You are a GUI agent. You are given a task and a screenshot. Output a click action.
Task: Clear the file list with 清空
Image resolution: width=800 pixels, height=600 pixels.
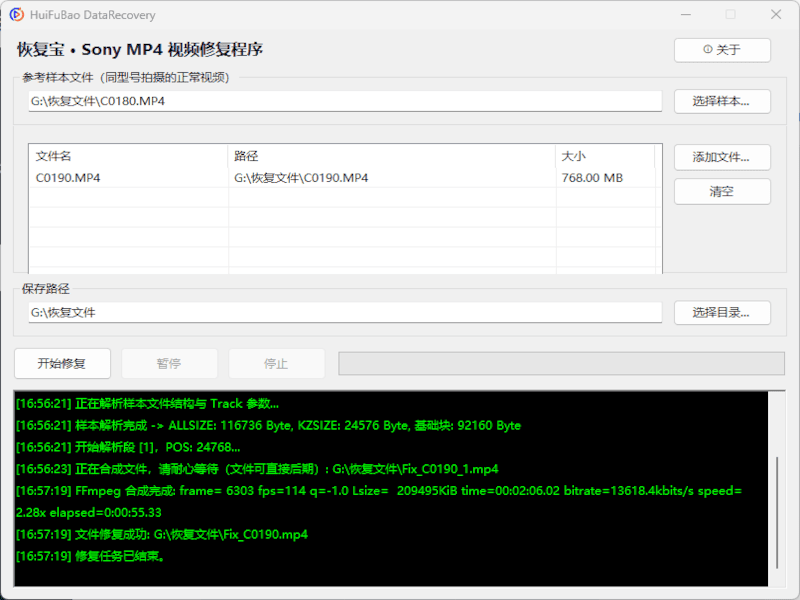coord(722,191)
